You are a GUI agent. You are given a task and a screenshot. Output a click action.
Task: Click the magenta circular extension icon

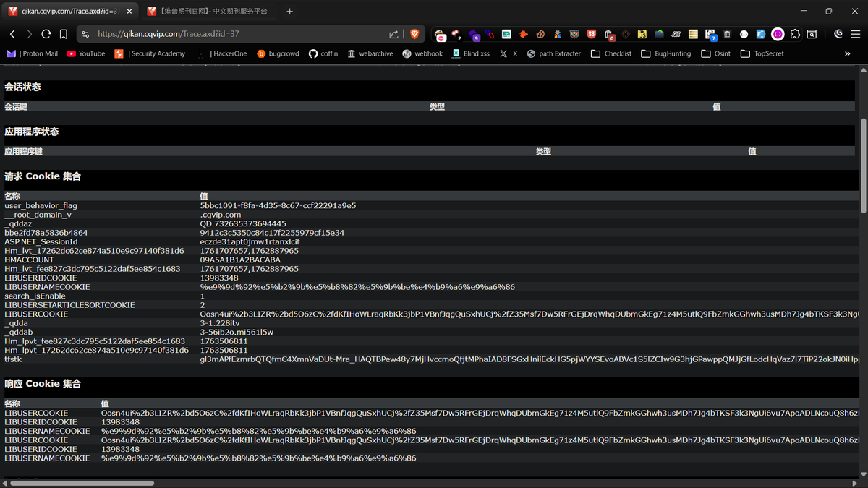click(778, 34)
